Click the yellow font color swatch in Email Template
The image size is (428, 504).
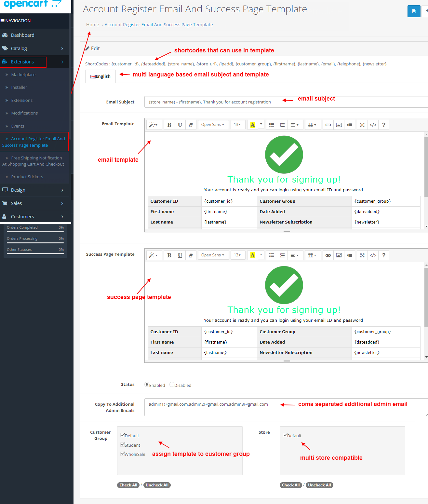tap(252, 125)
